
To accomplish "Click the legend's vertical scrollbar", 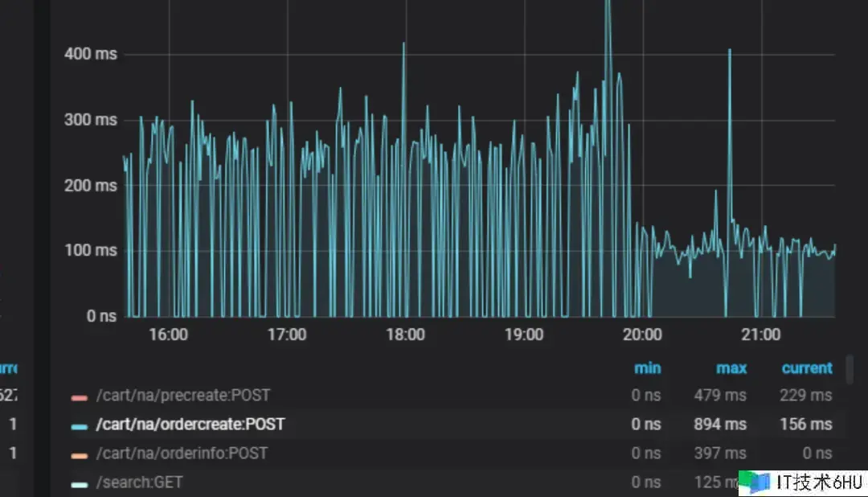I will [x=850, y=370].
